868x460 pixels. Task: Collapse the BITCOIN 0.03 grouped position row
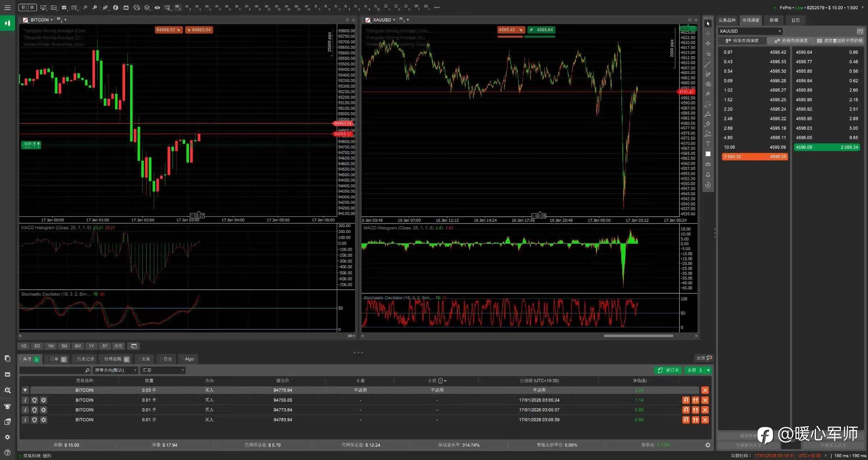click(x=25, y=390)
